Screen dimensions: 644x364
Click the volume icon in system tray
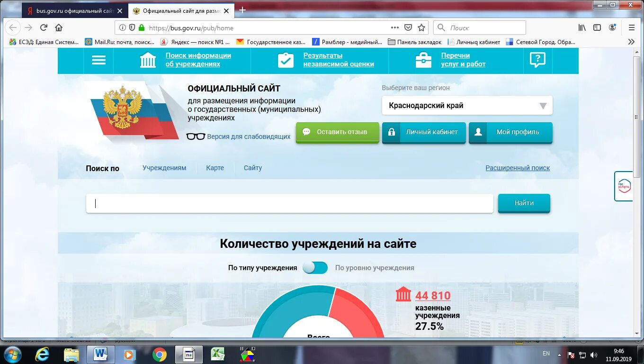coord(594,355)
